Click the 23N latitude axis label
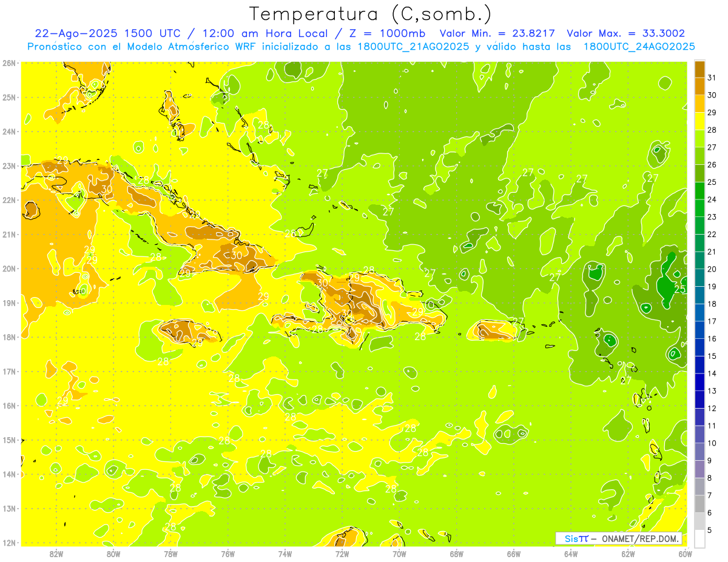This screenshot has width=728, height=562. tap(9, 166)
